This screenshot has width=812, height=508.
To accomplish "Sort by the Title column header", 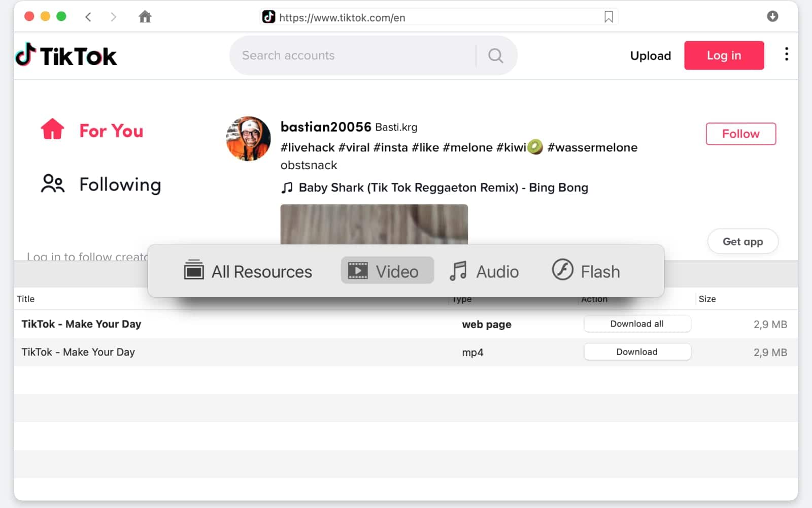I will click(25, 299).
